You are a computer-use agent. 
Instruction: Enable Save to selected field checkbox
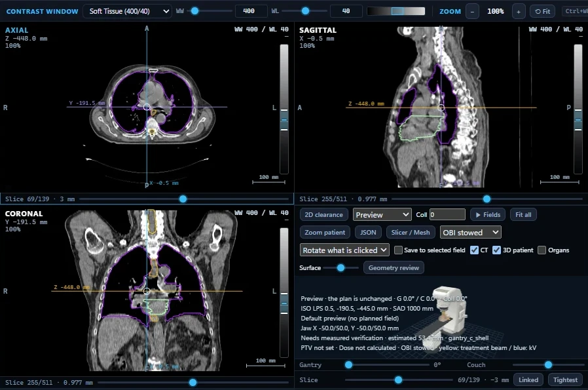tap(398, 250)
